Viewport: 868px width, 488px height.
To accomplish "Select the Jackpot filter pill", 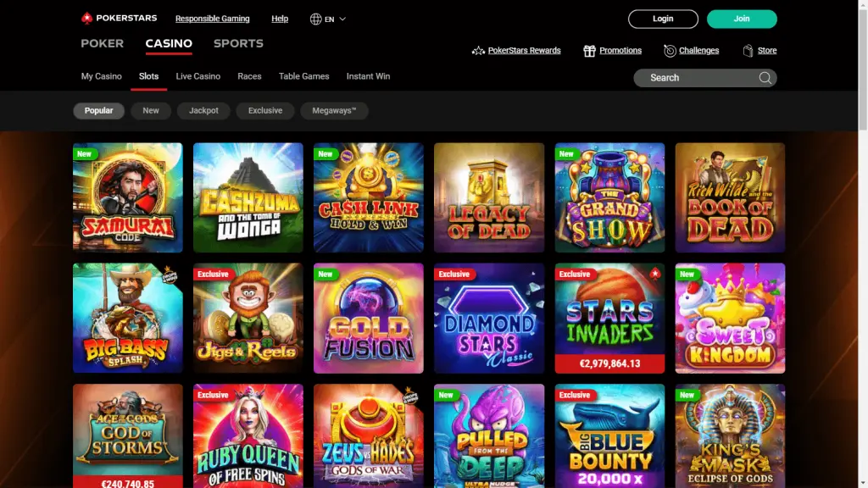I will click(x=203, y=111).
